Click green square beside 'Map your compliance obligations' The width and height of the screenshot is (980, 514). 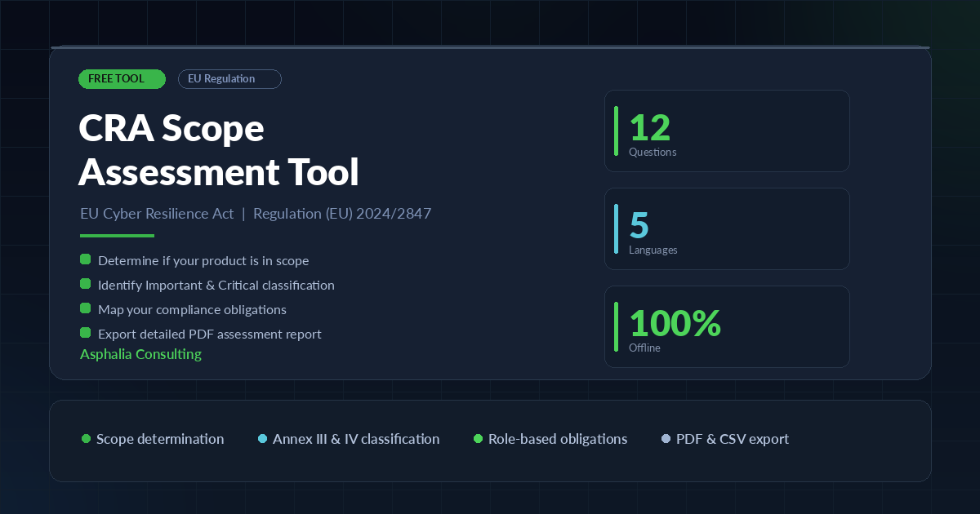coord(85,308)
